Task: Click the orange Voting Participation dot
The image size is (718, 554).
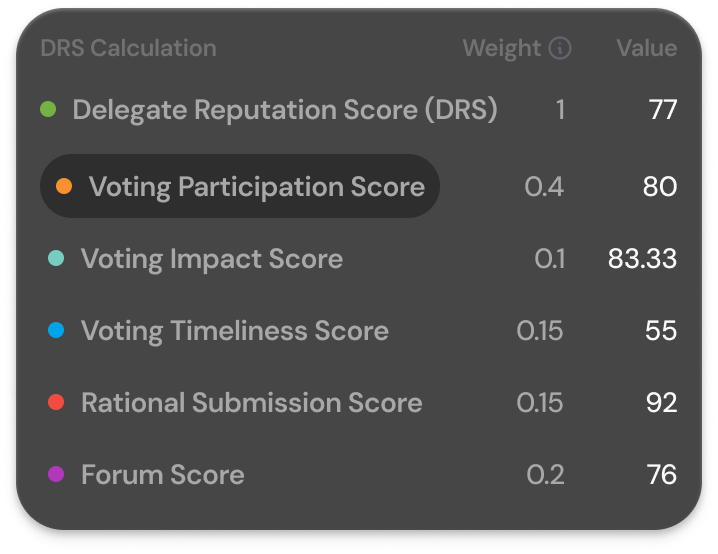Action: pos(64,187)
